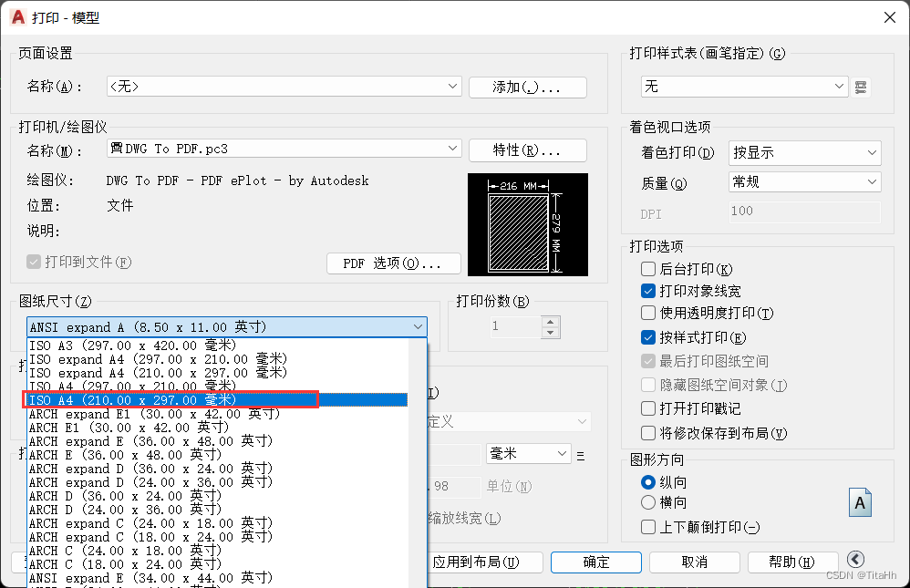Open the printer 名称(M) dropdown

pos(284,150)
